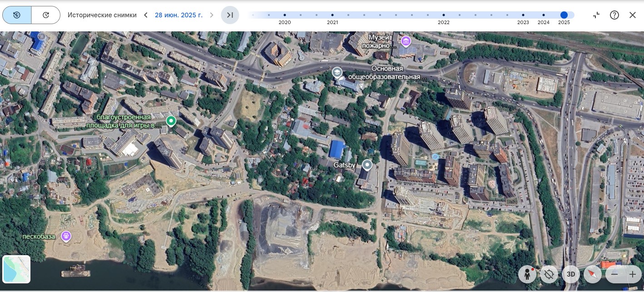
Task: Select the purple пескобаза map pin
Action: [66, 236]
